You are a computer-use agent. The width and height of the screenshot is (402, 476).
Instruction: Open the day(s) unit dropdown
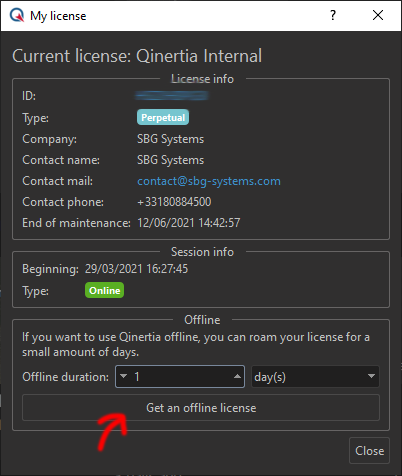click(315, 377)
